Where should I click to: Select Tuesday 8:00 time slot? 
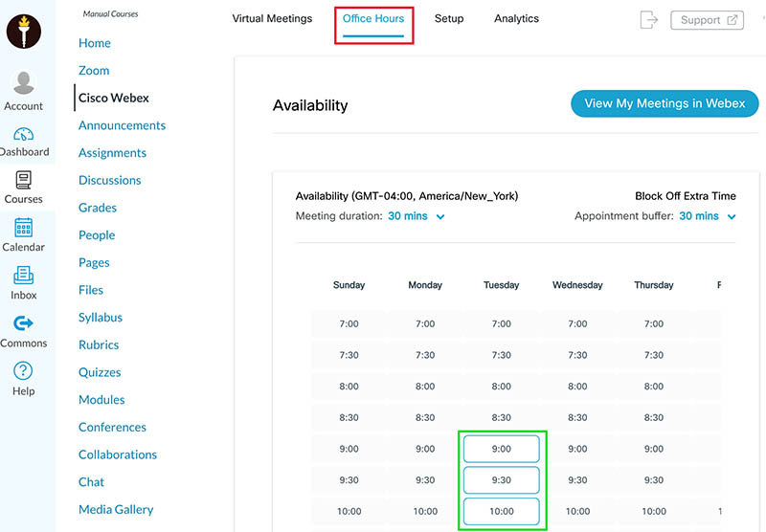click(501, 387)
